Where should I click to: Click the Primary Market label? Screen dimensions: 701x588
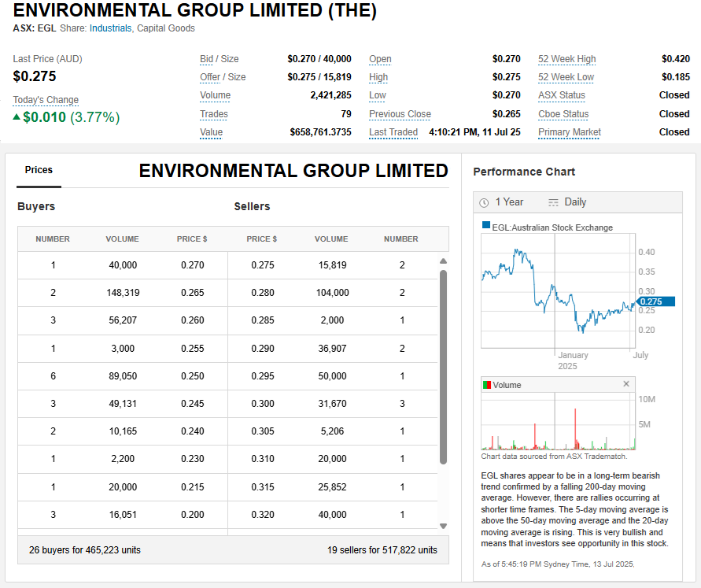(569, 132)
